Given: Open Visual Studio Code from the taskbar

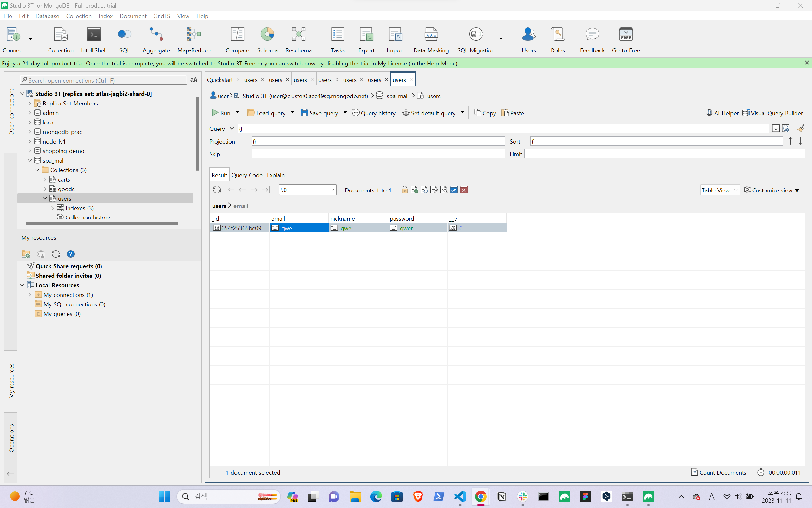Looking at the screenshot, I should tap(460, 497).
